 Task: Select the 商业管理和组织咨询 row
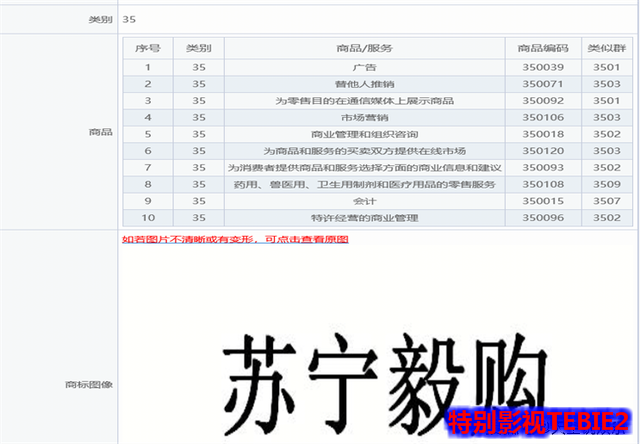(365, 134)
